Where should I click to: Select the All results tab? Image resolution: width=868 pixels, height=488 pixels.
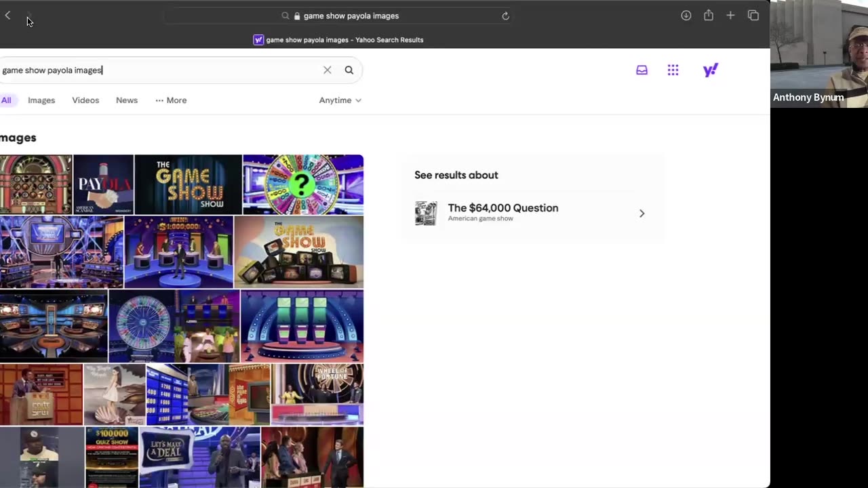pyautogui.click(x=6, y=100)
